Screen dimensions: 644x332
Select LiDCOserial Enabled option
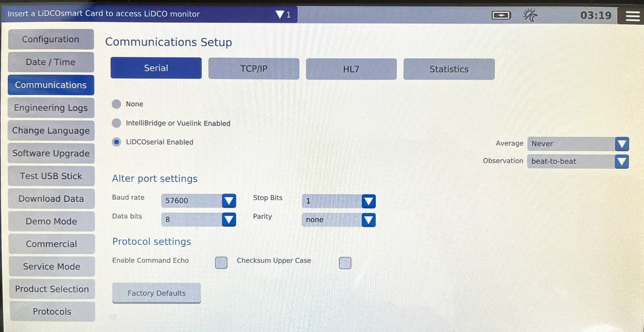[116, 142]
